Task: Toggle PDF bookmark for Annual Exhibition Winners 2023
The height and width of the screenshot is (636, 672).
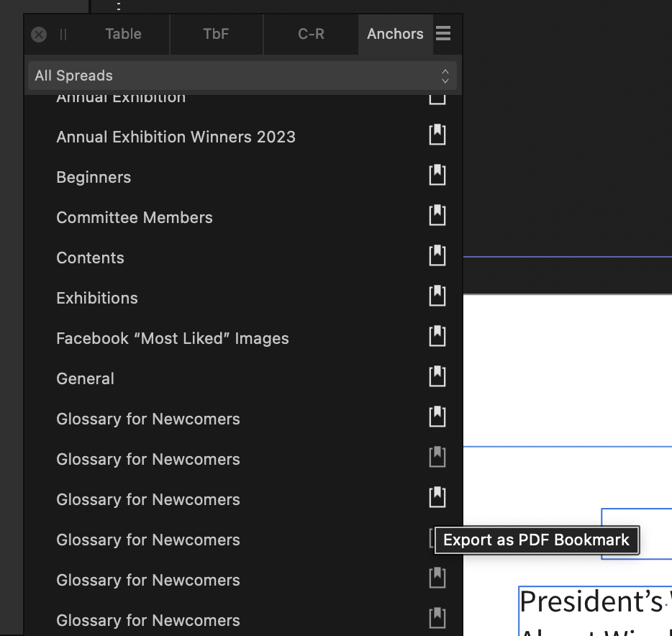Action: [437, 135]
